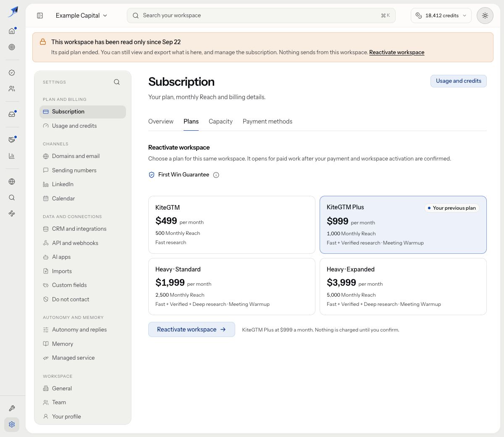Image resolution: width=504 pixels, height=437 pixels.
Task: Open the bar chart analytics icon
Action: [x=12, y=156]
